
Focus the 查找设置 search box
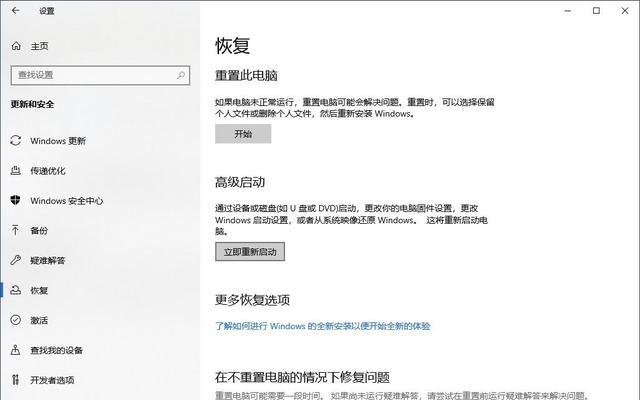pyautogui.click(x=100, y=75)
